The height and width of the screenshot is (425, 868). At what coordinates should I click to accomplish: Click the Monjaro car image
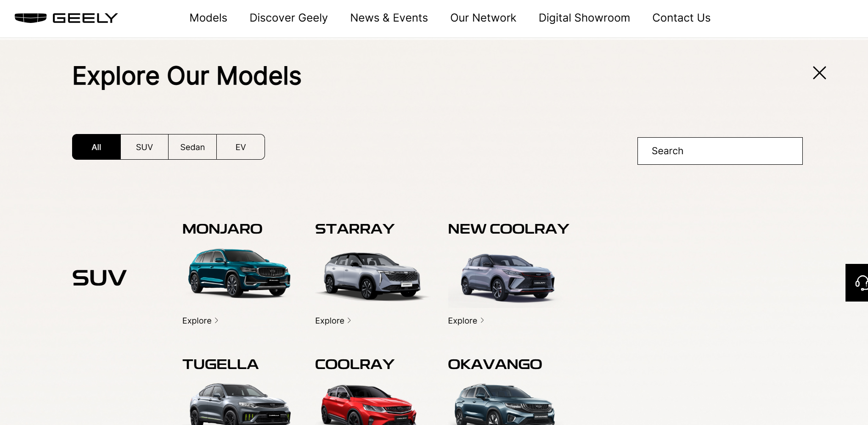(239, 274)
